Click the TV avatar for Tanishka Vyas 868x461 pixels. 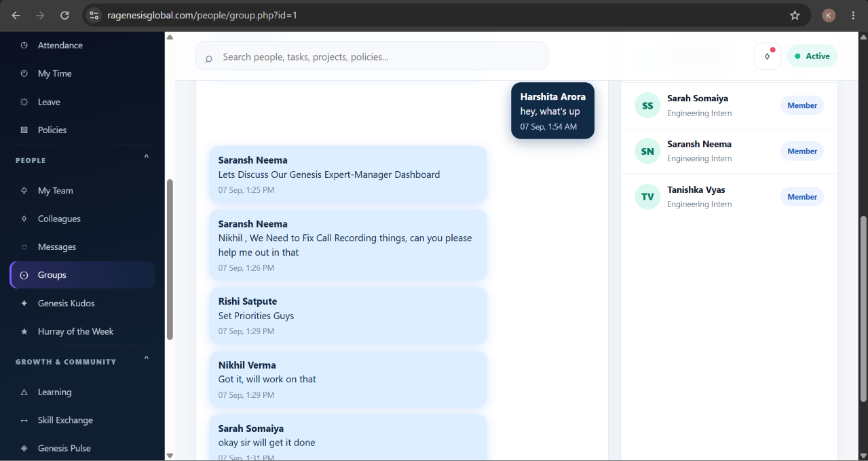(647, 197)
